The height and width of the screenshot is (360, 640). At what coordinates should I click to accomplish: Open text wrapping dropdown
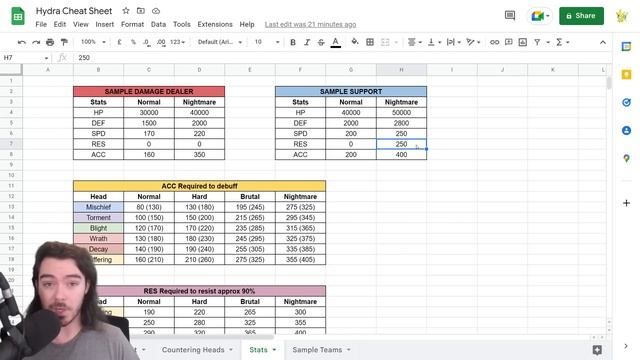(453, 42)
